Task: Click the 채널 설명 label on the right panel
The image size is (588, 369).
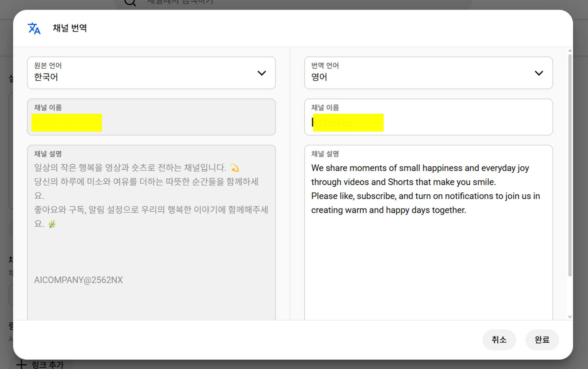Action: (325, 154)
